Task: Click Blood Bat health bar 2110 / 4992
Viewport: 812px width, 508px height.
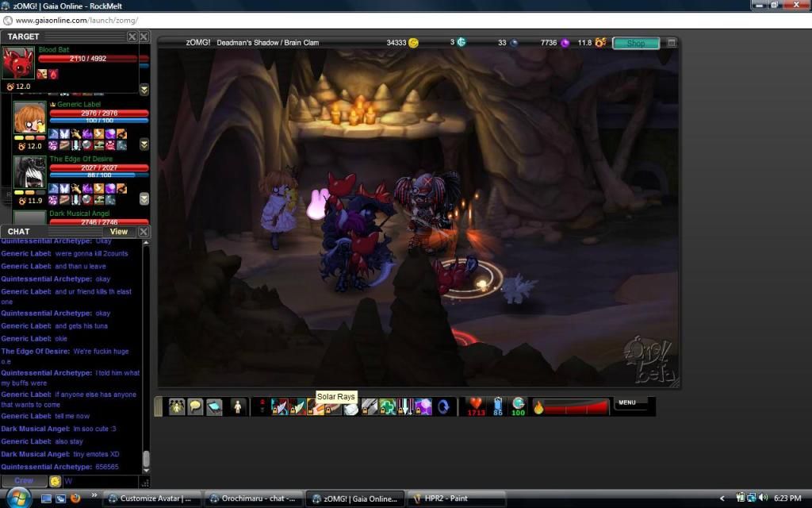Action: [88, 59]
